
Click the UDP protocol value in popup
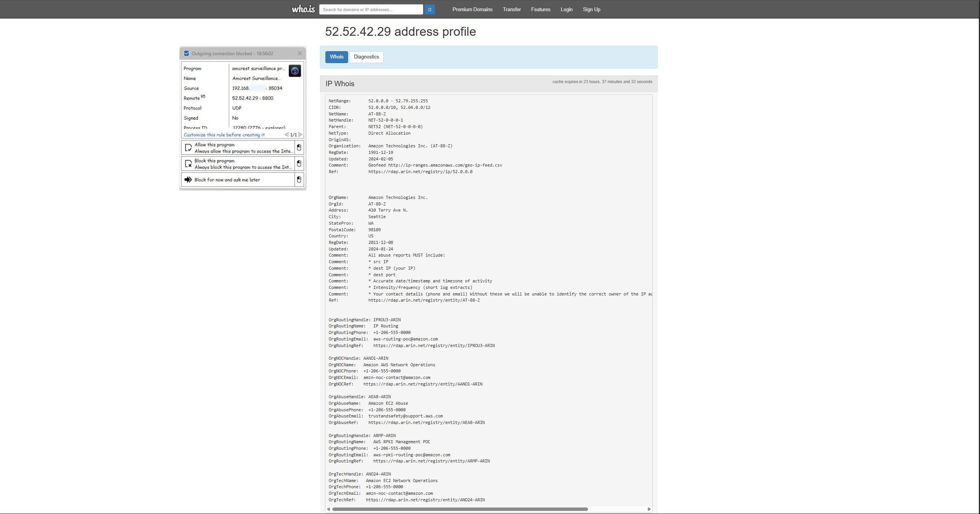(x=236, y=108)
